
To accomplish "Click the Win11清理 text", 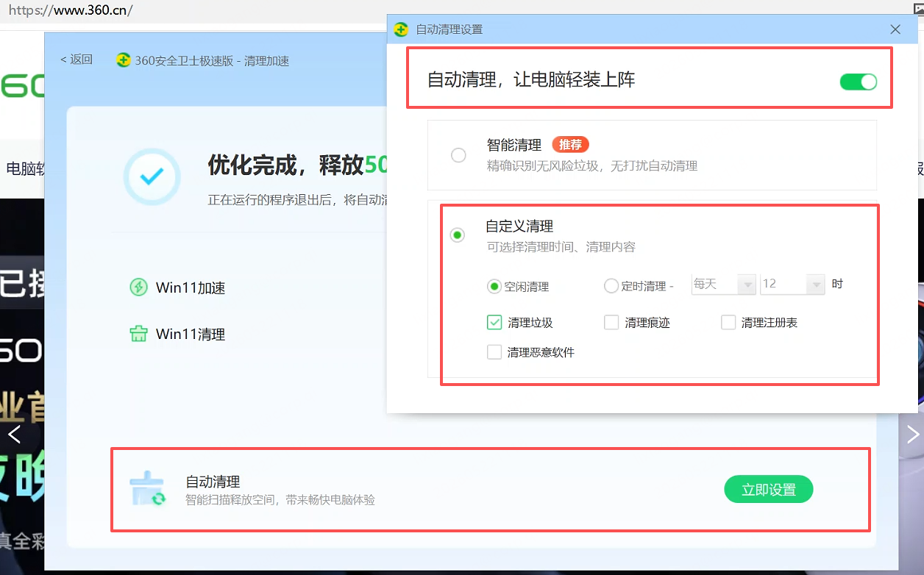I will [191, 335].
